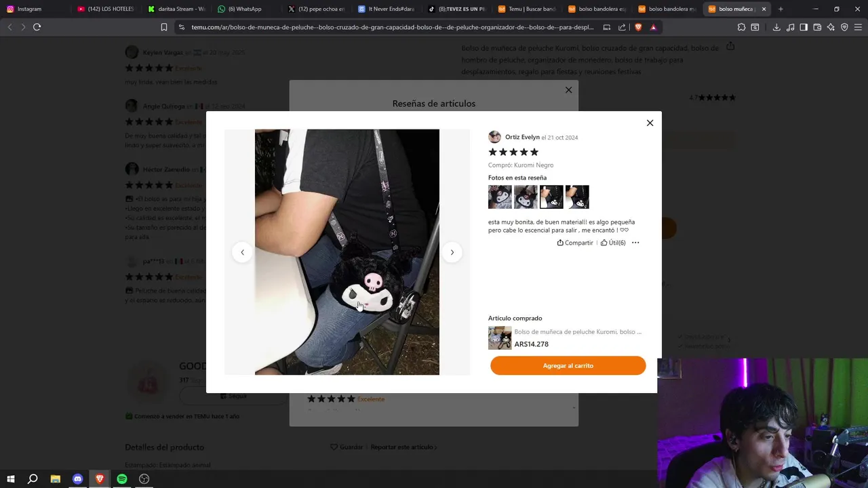Select the third review photo thumbnail

pos(551,197)
